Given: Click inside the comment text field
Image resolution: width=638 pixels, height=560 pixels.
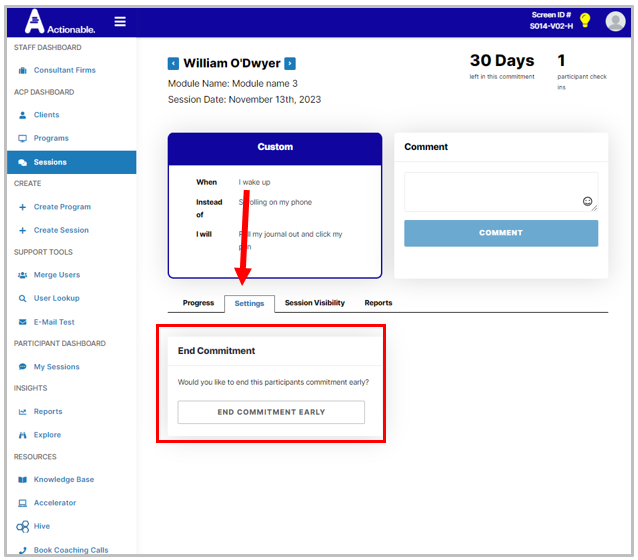Looking at the screenshot, I should click(490, 188).
